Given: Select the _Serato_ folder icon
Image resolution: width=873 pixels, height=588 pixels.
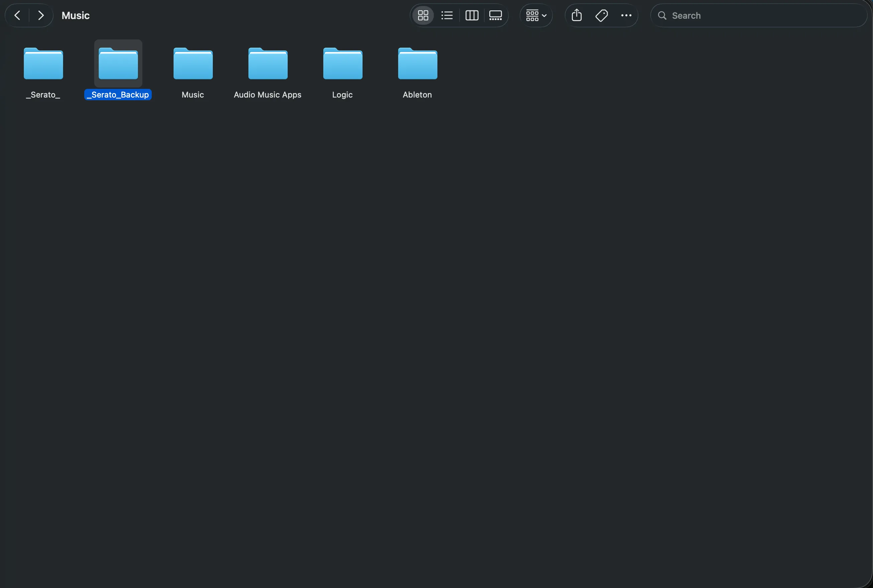Looking at the screenshot, I should tap(43, 63).
